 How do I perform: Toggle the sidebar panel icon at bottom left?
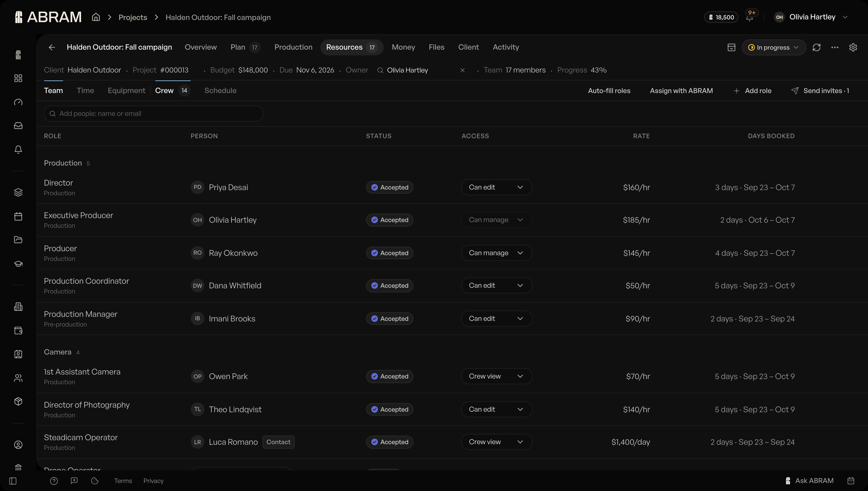point(13,481)
